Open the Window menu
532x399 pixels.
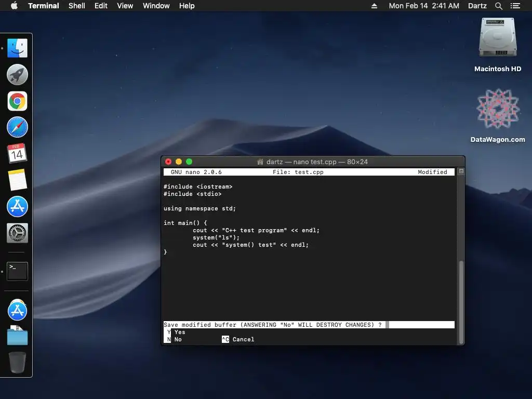tap(156, 6)
